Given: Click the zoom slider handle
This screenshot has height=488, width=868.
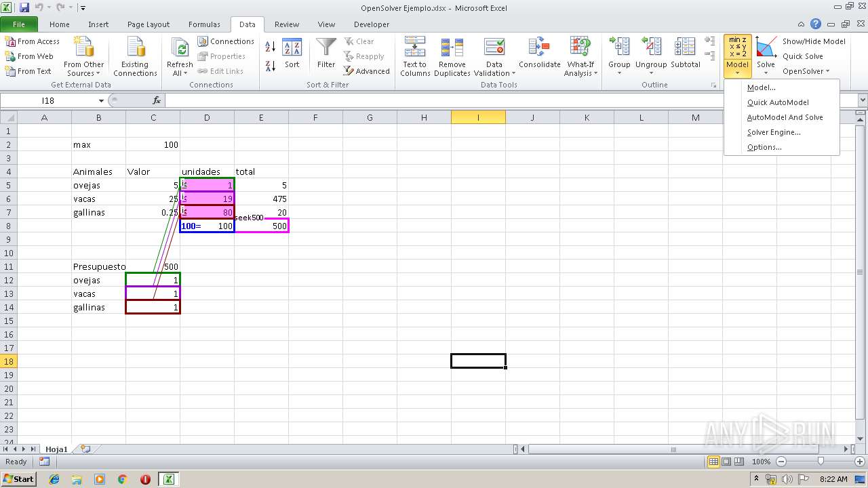Looking at the screenshot, I should [x=821, y=462].
